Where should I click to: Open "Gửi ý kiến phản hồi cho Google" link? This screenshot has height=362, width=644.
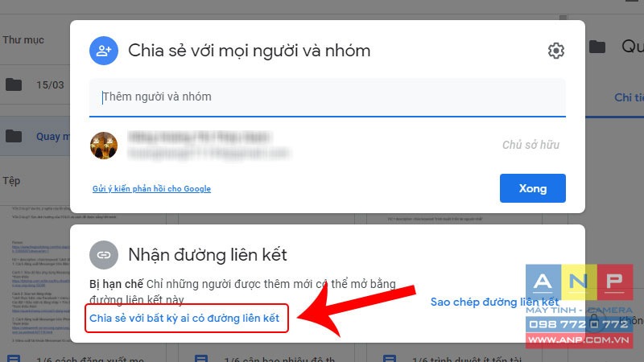(151, 189)
